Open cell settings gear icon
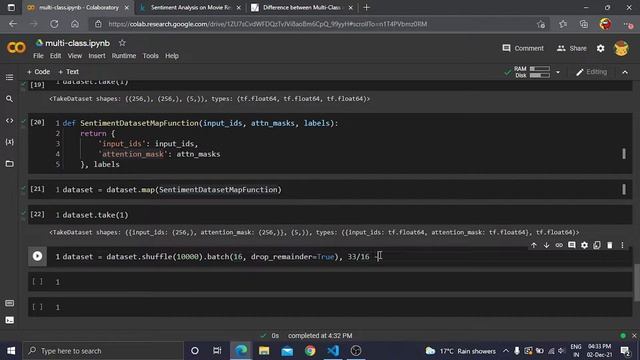The width and height of the screenshot is (640, 360). click(x=584, y=245)
